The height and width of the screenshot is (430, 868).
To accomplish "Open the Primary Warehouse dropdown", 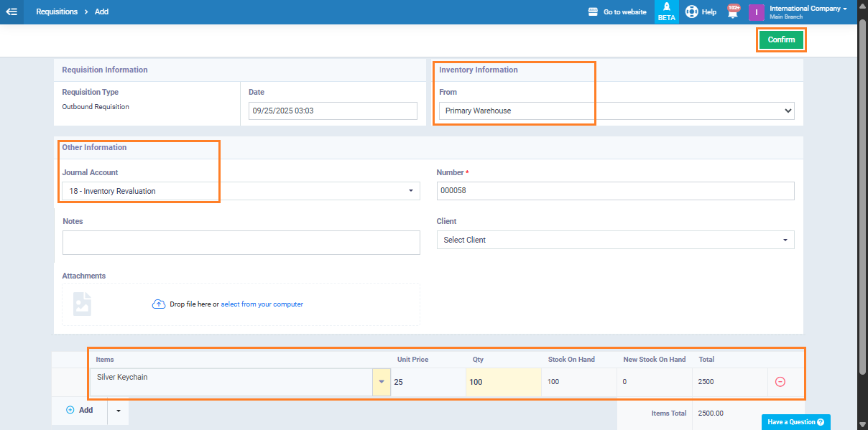I will click(616, 111).
